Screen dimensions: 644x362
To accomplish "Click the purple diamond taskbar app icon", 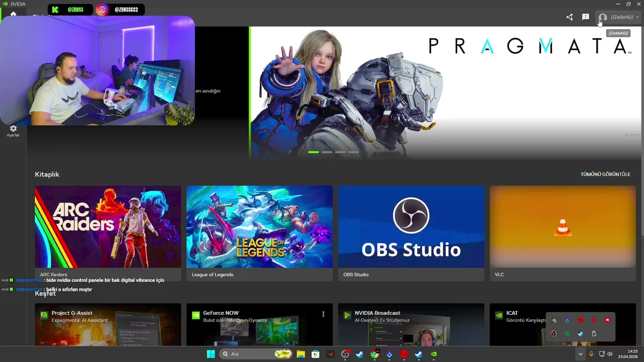I will (x=389, y=354).
